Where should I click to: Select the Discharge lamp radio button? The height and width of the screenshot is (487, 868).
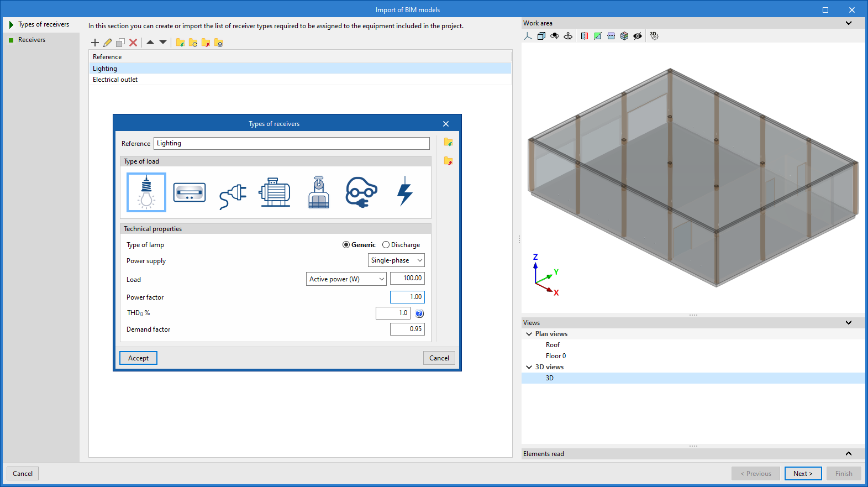click(386, 245)
